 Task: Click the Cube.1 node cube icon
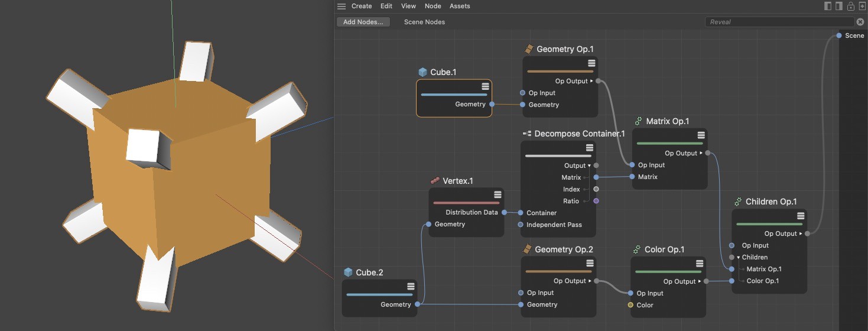(422, 72)
